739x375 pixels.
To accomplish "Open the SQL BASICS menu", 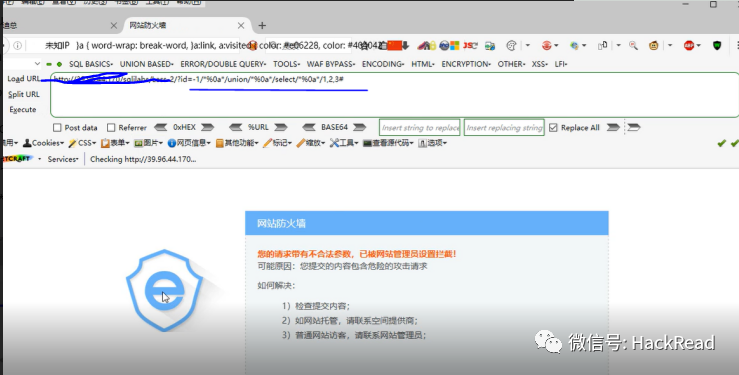I will pyautogui.click(x=91, y=64).
